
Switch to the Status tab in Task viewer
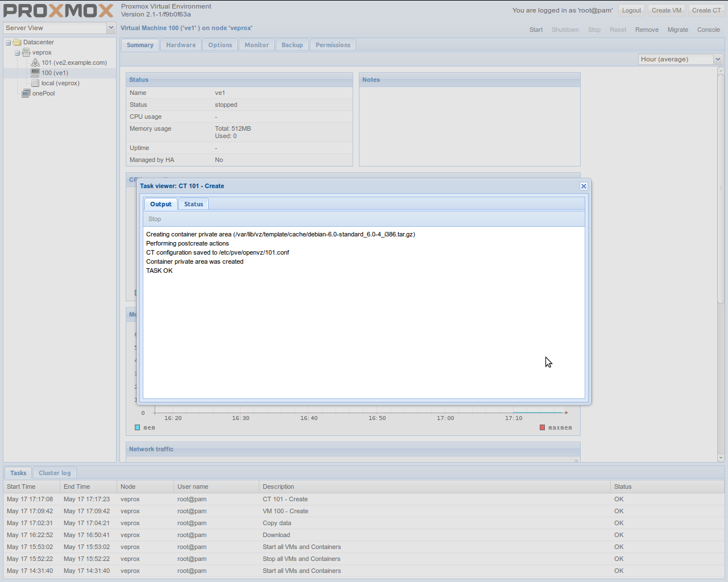(x=193, y=203)
